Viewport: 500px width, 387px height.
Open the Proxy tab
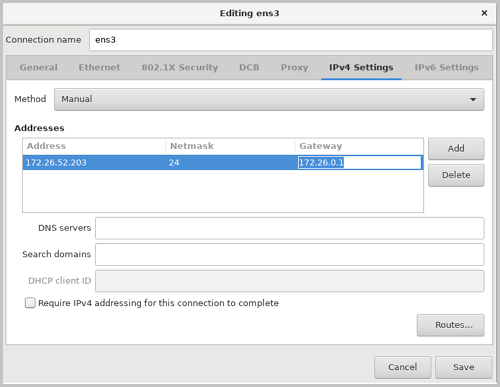(x=294, y=68)
